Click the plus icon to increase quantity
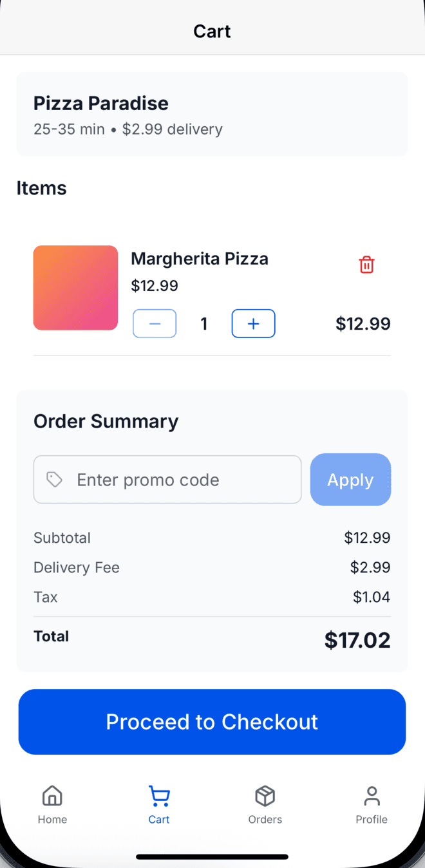The width and height of the screenshot is (425, 868). tap(253, 323)
